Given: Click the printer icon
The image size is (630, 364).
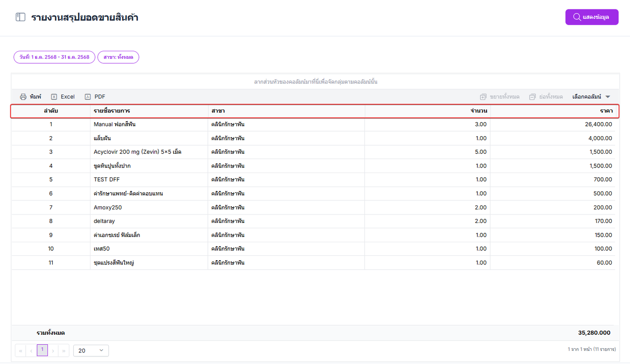Looking at the screenshot, I should coord(23,97).
